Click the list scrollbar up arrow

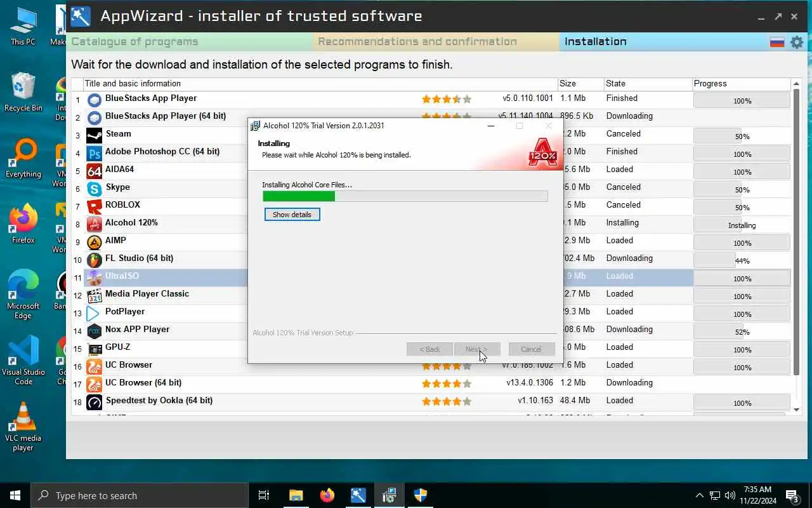(797, 84)
